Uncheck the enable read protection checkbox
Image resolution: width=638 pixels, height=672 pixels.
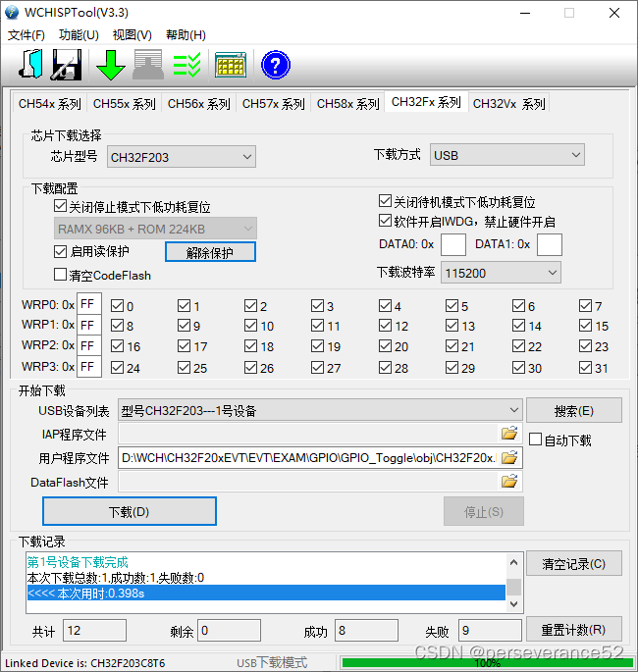tap(60, 251)
